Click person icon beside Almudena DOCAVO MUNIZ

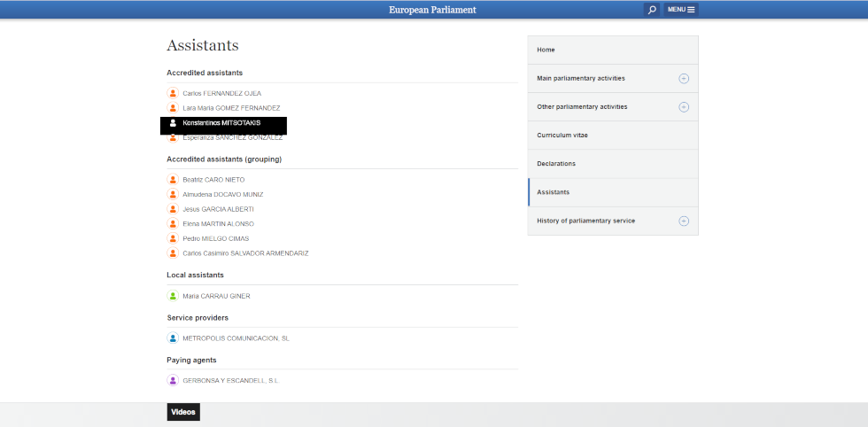(173, 194)
